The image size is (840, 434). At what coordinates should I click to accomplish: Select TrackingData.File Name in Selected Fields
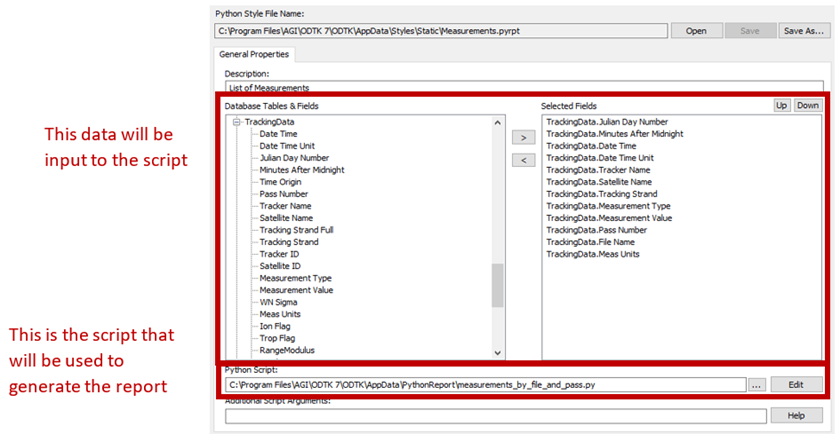pyautogui.click(x=591, y=242)
